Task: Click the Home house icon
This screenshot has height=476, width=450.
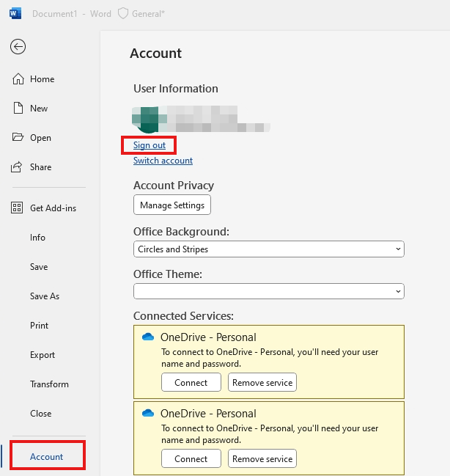Action: [x=18, y=79]
